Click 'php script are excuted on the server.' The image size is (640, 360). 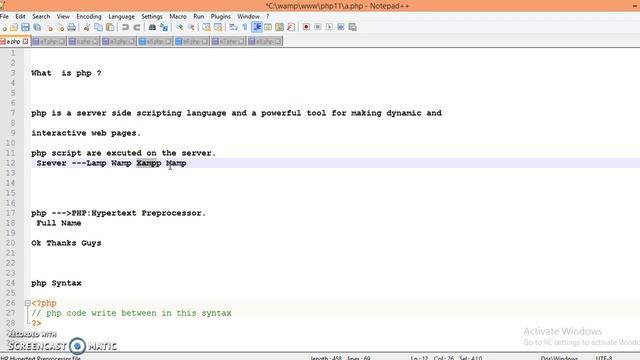coord(123,153)
